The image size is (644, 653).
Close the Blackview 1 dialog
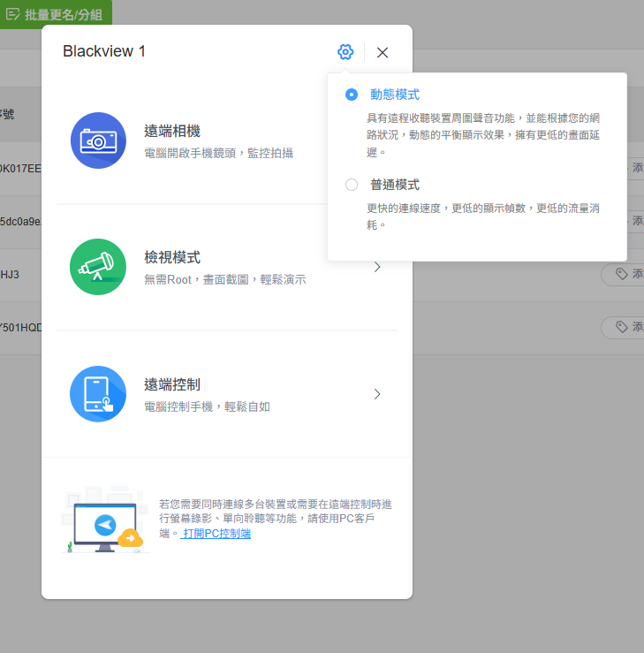[x=383, y=52]
